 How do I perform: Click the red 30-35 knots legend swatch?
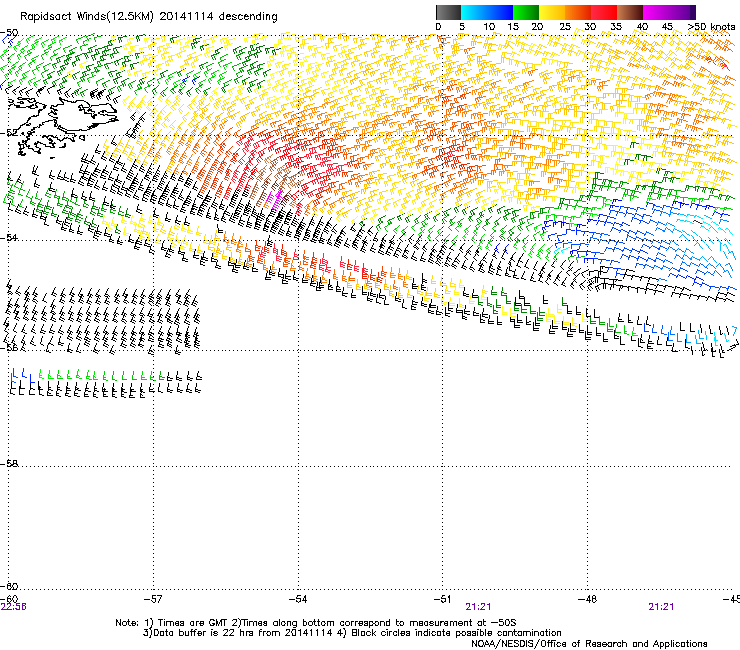[604, 12]
